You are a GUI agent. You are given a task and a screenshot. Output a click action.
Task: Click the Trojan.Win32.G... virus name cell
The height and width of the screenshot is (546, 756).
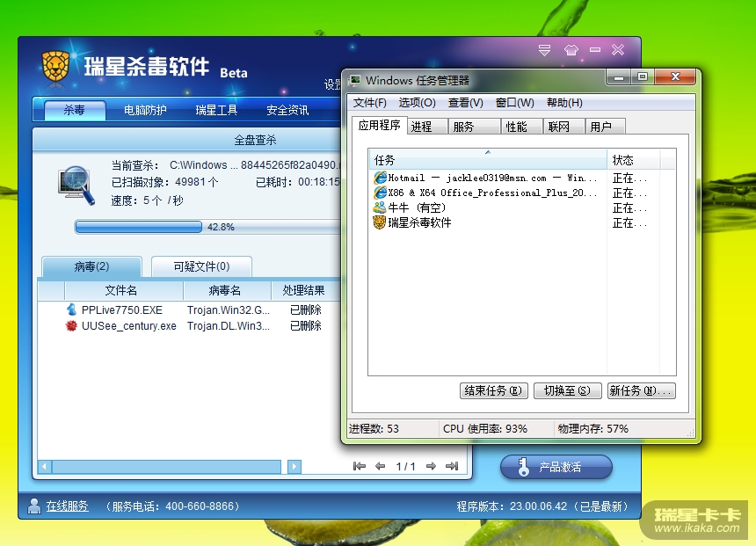click(x=228, y=309)
